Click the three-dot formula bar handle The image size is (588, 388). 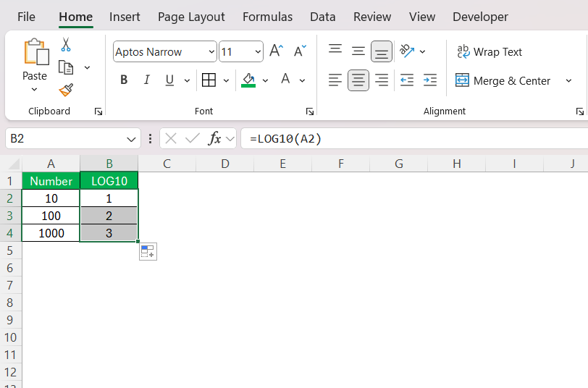pos(150,139)
